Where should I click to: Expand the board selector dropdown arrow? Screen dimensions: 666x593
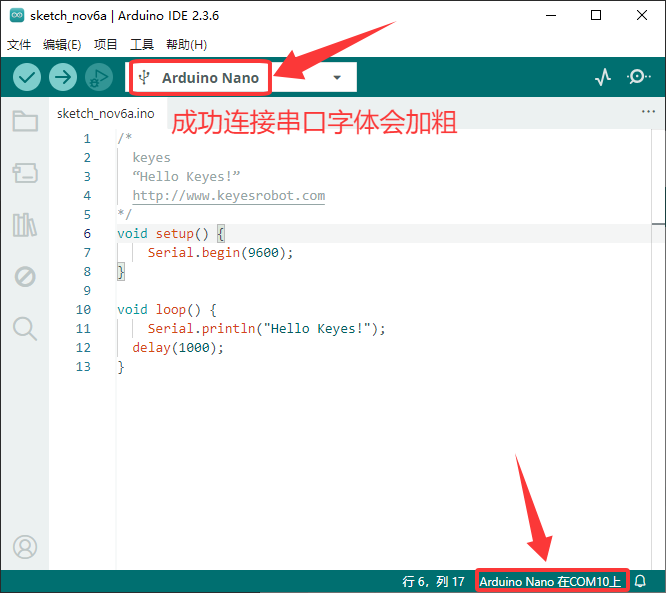(x=337, y=78)
